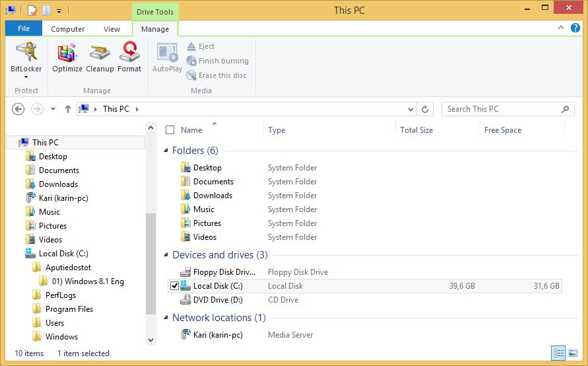Viewport: 588px width, 366px height.
Task: Open Documents folder in Folders group
Action: pyautogui.click(x=207, y=182)
